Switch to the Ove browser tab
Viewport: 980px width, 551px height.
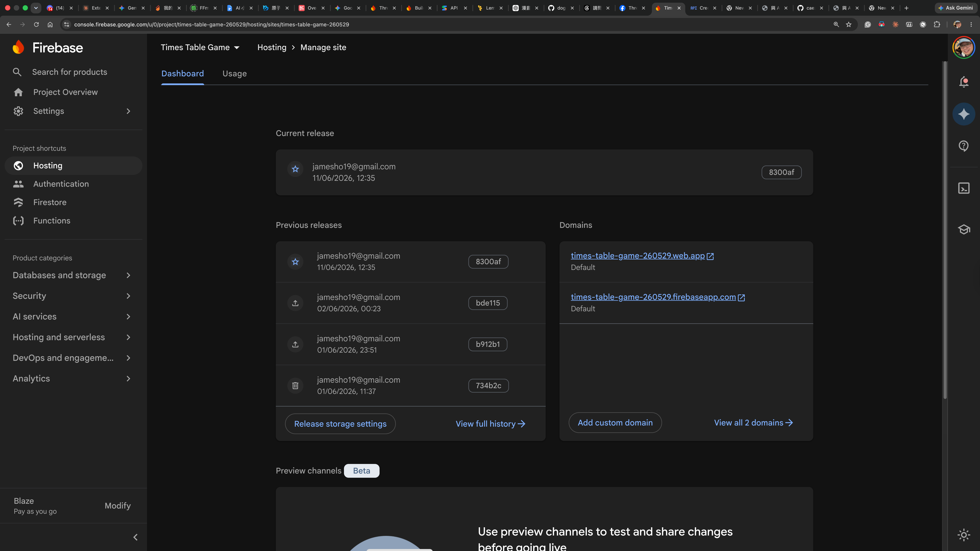[312, 8]
